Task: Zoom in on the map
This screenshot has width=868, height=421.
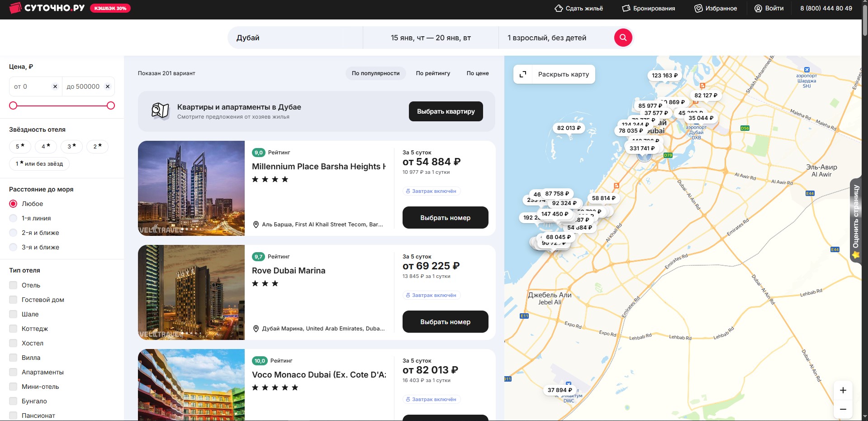Action: (x=843, y=390)
